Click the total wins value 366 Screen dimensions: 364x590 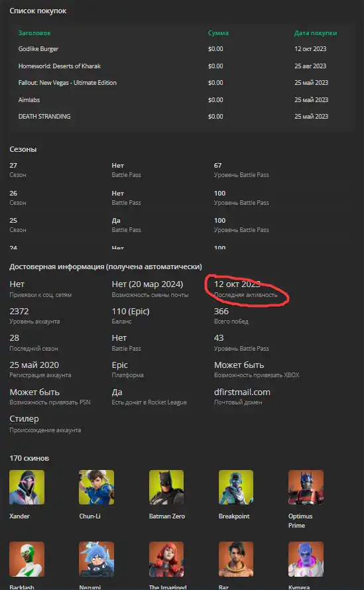point(221,311)
